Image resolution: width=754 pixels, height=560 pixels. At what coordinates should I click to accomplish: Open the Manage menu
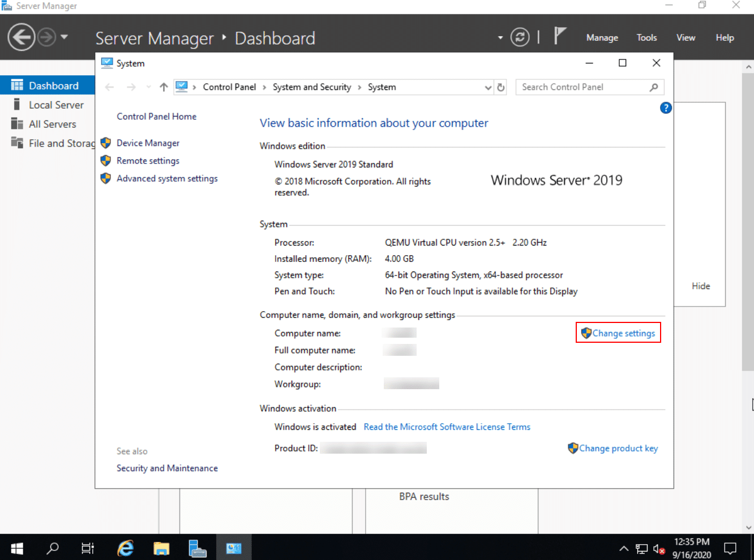click(602, 37)
